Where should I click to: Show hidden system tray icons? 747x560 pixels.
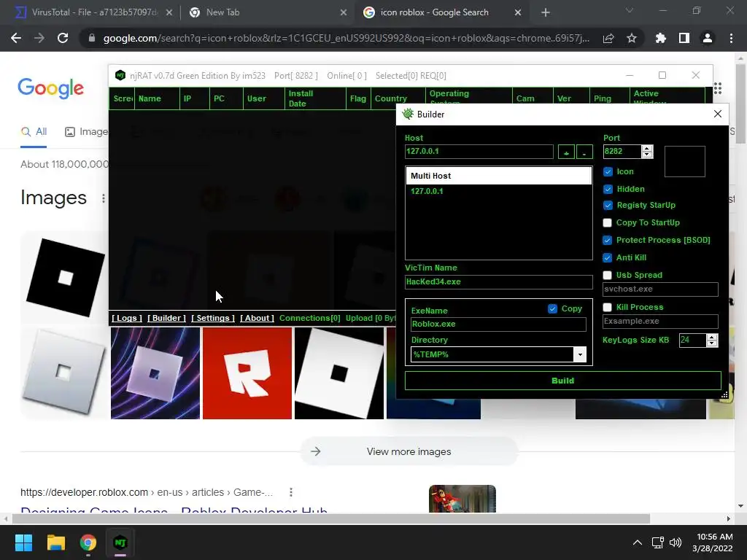(x=637, y=542)
